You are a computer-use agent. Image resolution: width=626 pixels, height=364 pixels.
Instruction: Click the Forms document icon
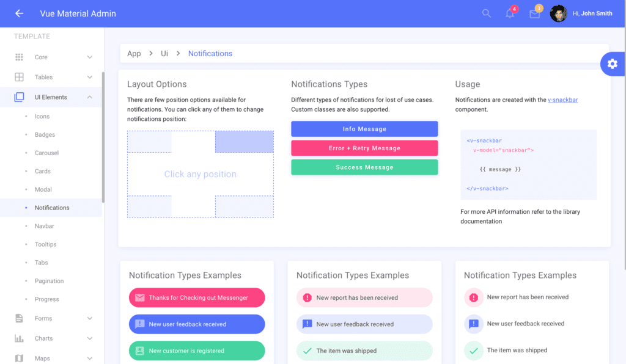click(19, 318)
